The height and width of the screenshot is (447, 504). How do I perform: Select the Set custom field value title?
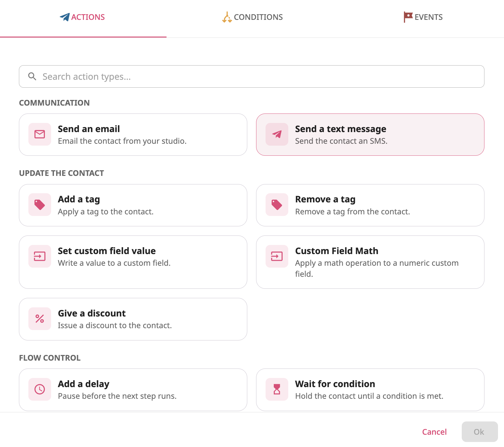point(107,251)
